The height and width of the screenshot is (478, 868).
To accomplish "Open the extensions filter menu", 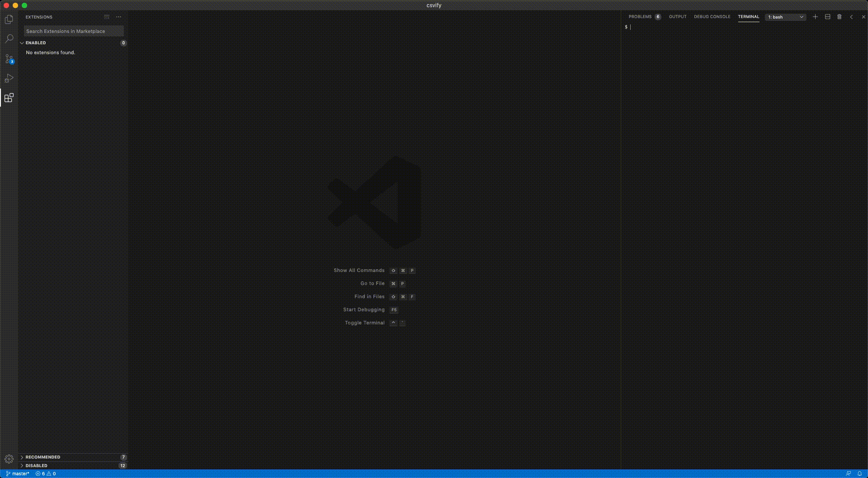I will [107, 17].
